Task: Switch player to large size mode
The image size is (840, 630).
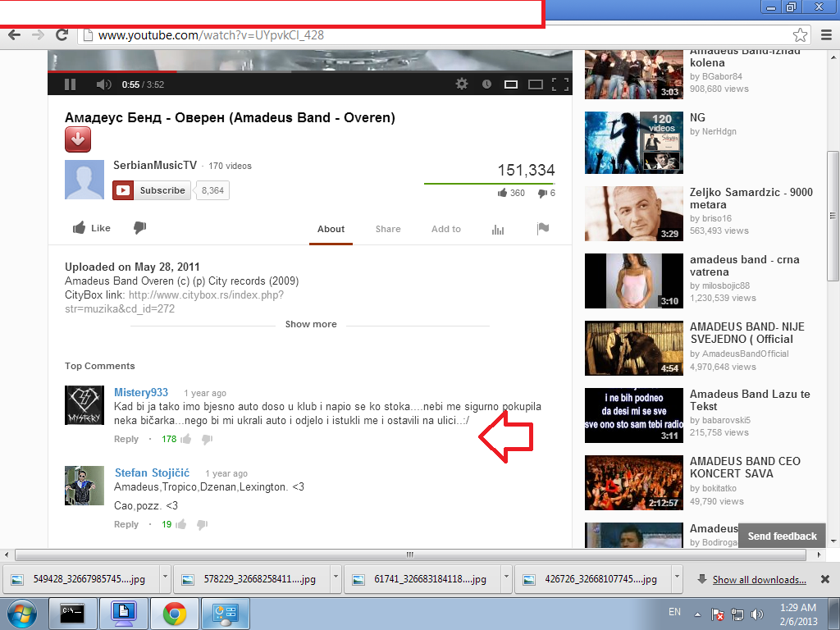Action: (x=536, y=84)
